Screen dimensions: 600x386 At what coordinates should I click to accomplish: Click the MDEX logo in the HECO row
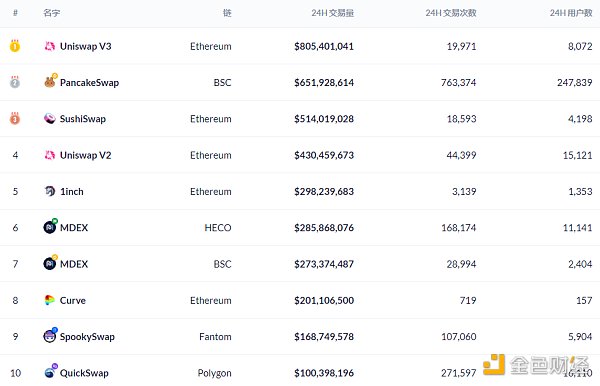click(x=50, y=227)
